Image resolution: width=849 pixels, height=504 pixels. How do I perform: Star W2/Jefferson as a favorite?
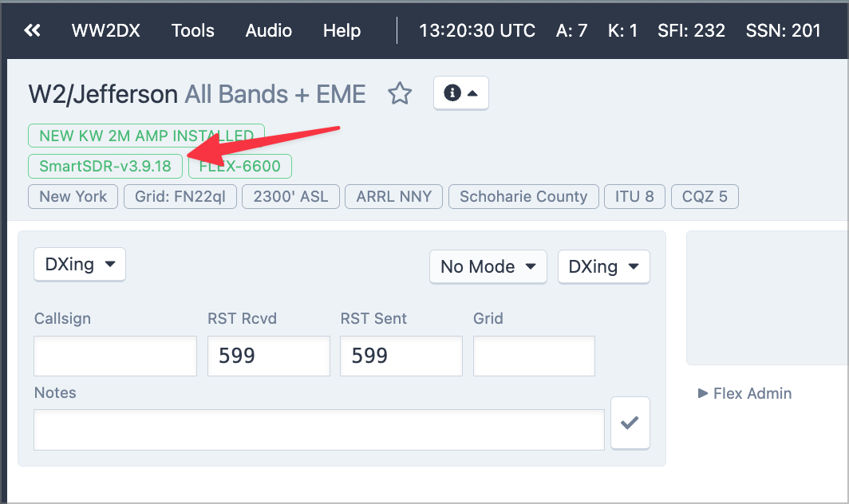point(400,94)
